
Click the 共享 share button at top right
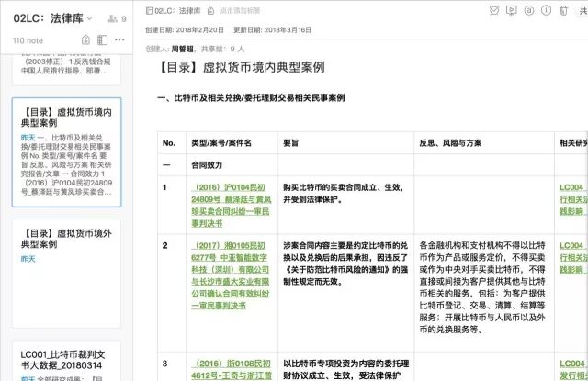pos(582,11)
